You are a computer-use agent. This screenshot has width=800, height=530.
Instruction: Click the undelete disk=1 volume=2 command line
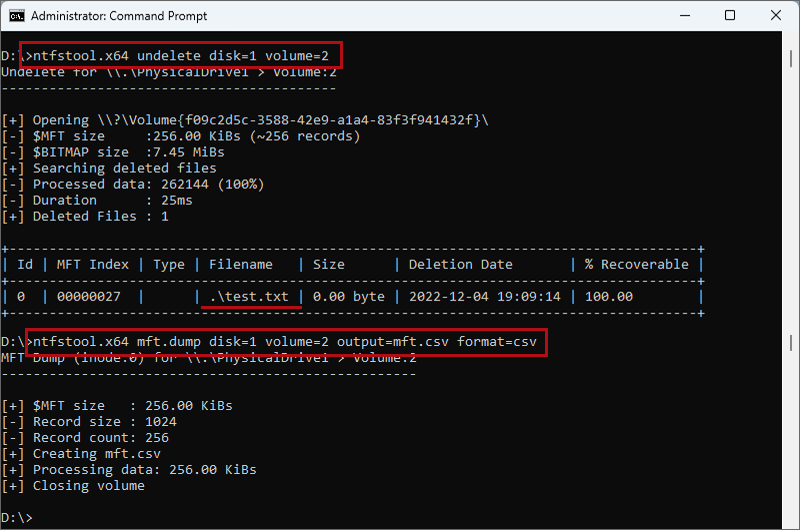(x=181, y=56)
